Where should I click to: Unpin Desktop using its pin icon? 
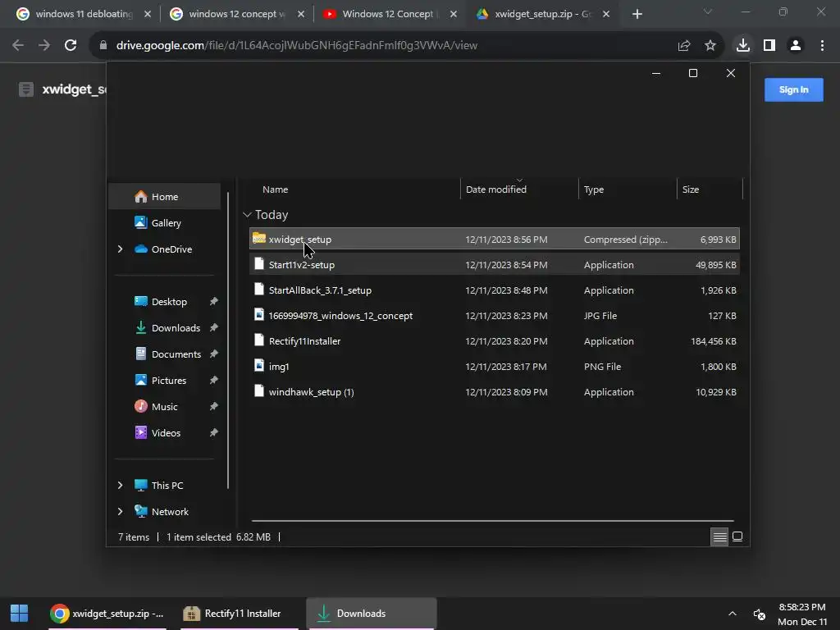tap(214, 301)
